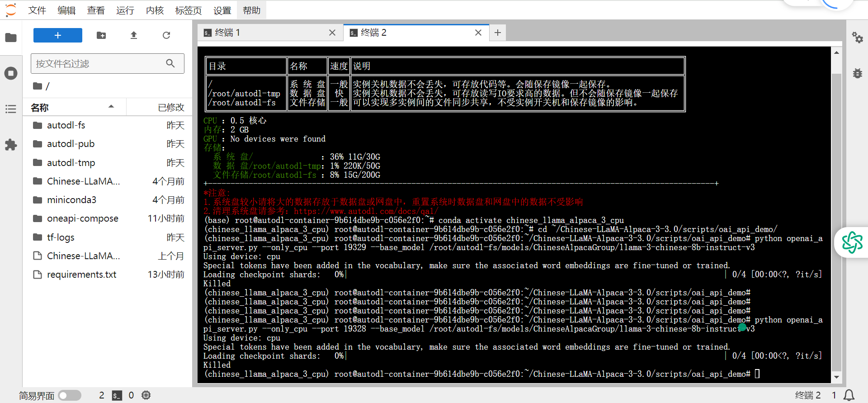The image size is (868, 403).
Task: Click the new folder icon
Action: (x=101, y=35)
